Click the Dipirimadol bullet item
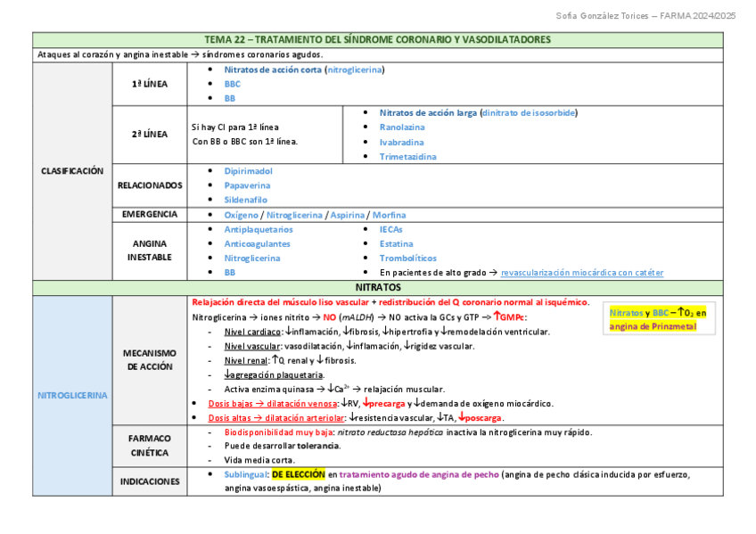 (x=248, y=171)
